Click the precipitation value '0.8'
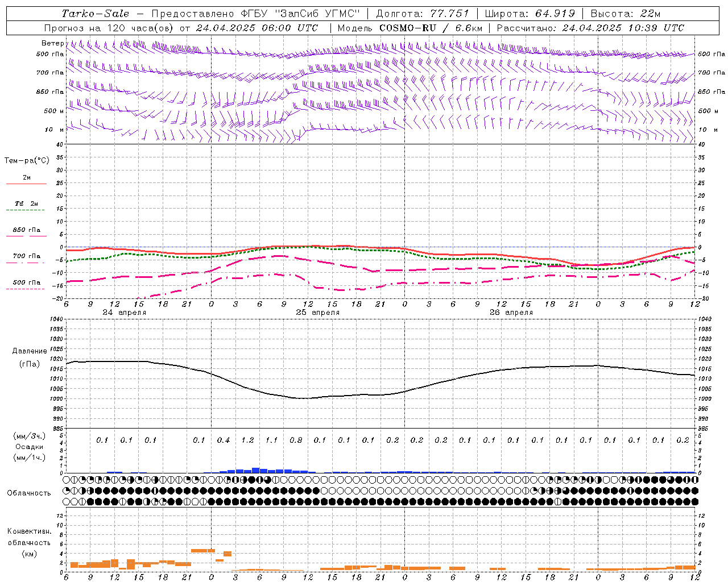 (x=296, y=440)
